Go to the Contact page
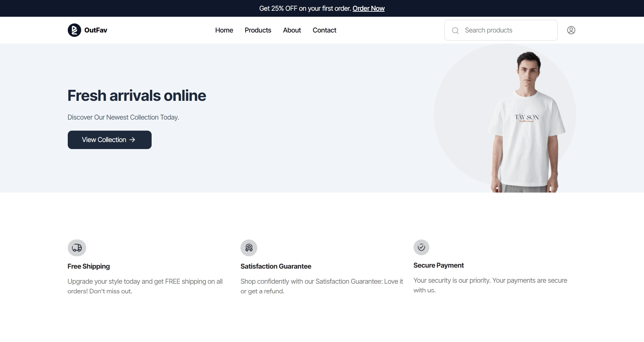644x342 pixels. pos(324,30)
